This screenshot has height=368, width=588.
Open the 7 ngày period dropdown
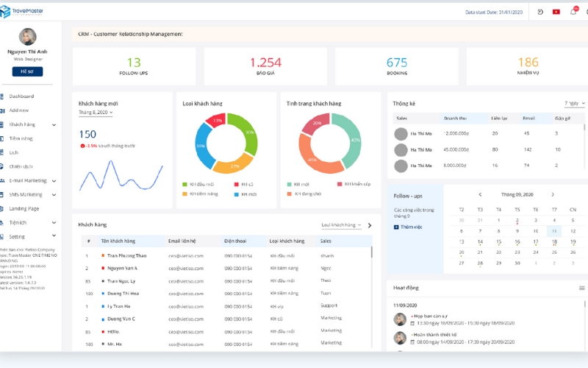[x=574, y=104]
